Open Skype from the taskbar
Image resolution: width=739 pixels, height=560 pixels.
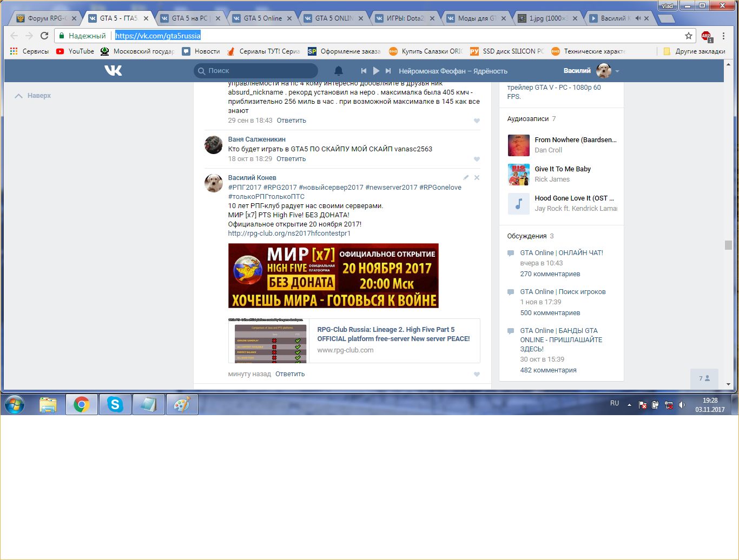click(x=115, y=404)
